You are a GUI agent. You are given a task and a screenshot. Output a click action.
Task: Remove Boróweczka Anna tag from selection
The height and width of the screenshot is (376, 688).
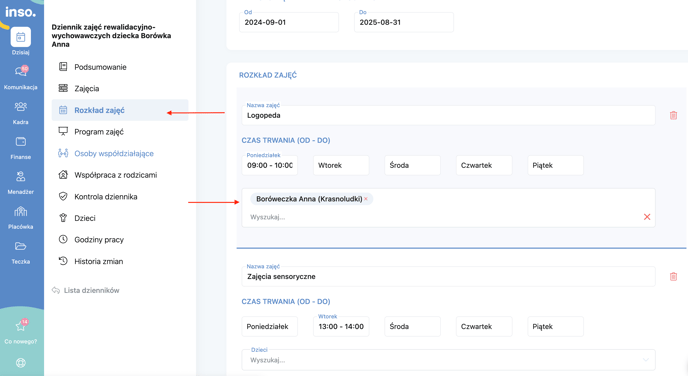click(366, 199)
